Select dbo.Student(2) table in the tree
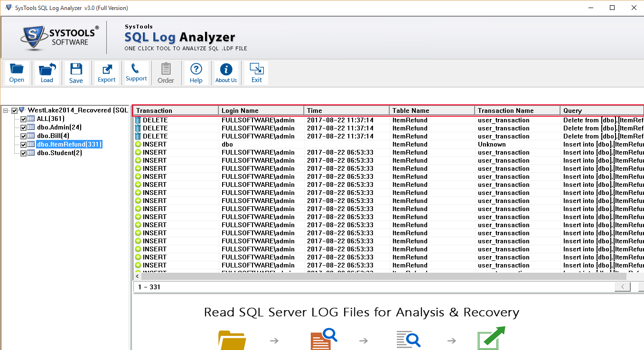The height and width of the screenshot is (350, 644). click(59, 153)
